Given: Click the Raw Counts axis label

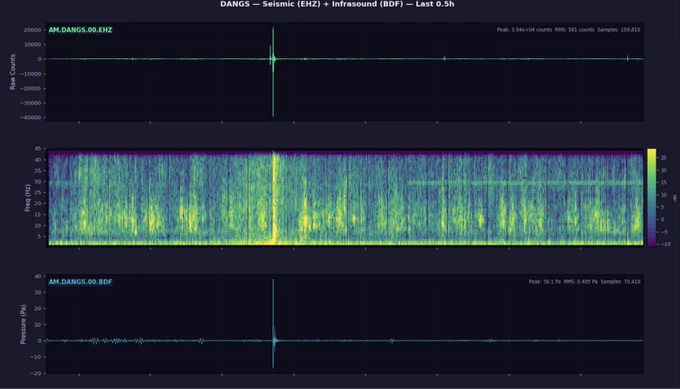Looking at the screenshot, I should click(13, 72).
